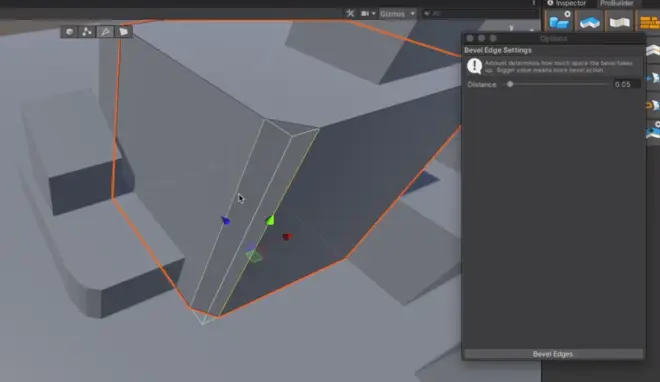Switch to Face selection mode icon
The width and height of the screenshot is (660, 382).
click(x=123, y=32)
